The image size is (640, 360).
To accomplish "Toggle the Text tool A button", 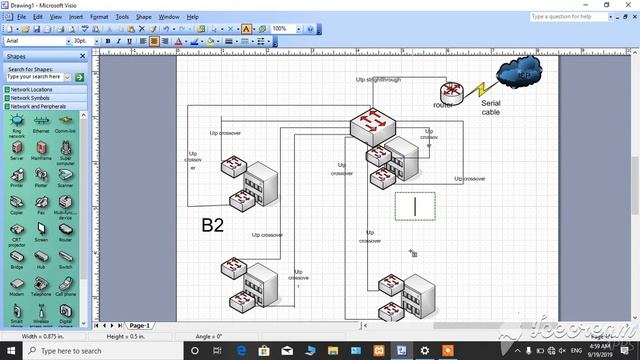I will [246, 29].
